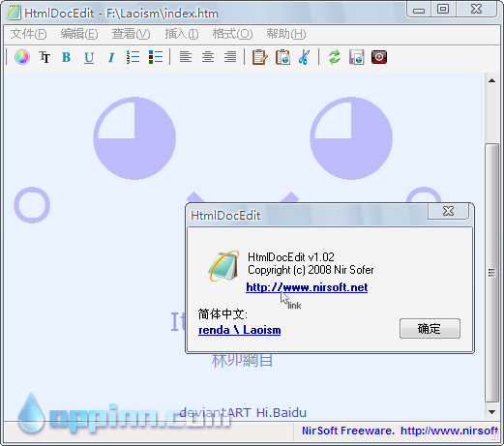The width and height of the screenshot is (504, 446).
Task: Click the paste clipboard icon
Action: click(x=282, y=57)
